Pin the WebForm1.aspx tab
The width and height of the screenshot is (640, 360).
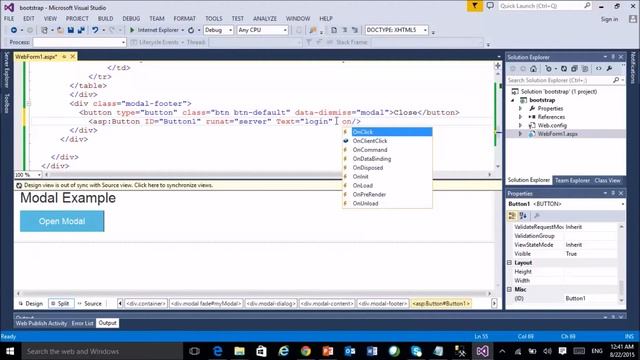[x=64, y=57]
